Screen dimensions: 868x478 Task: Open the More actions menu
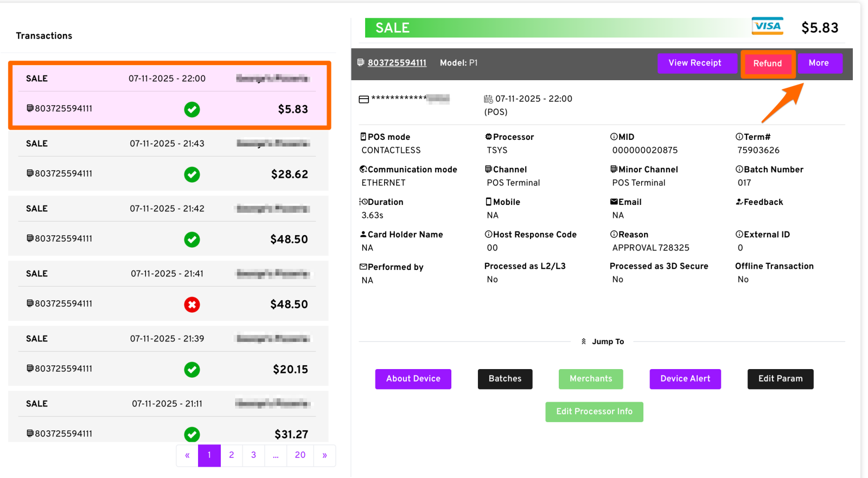coord(819,63)
